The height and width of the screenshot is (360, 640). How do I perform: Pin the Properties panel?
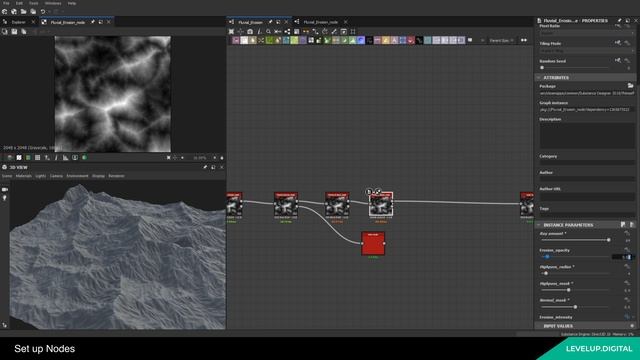(x=619, y=20)
